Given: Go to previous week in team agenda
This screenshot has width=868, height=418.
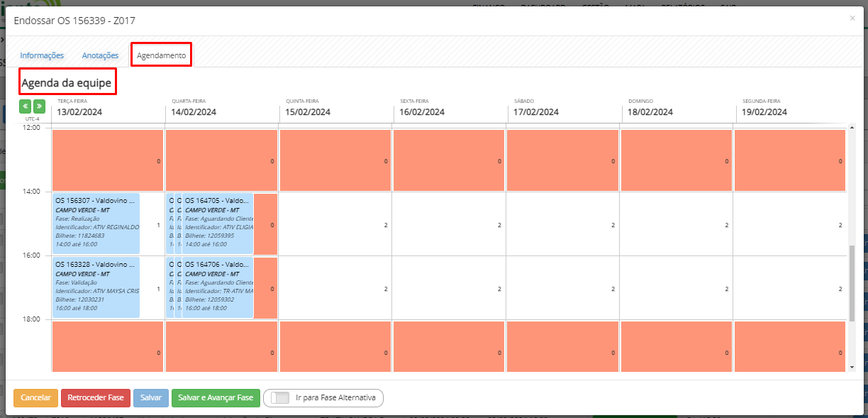Looking at the screenshot, I should pyautogui.click(x=26, y=106).
